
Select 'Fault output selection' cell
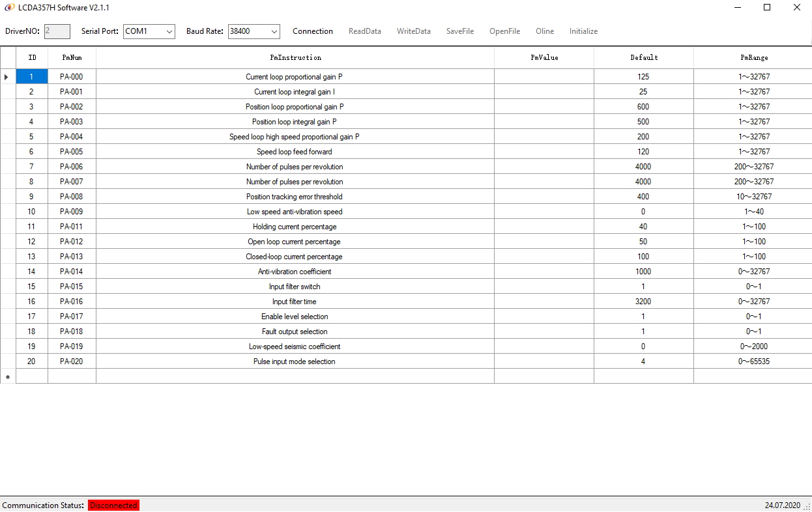click(295, 332)
